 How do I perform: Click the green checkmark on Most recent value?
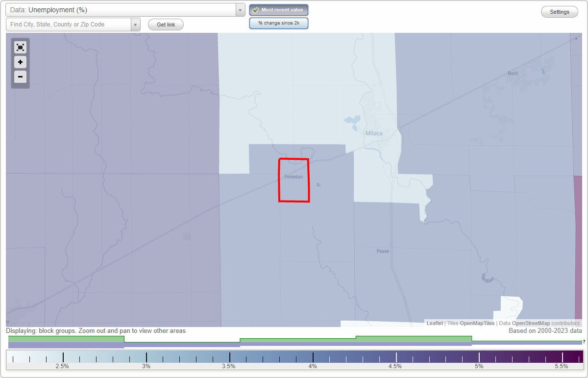[255, 10]
